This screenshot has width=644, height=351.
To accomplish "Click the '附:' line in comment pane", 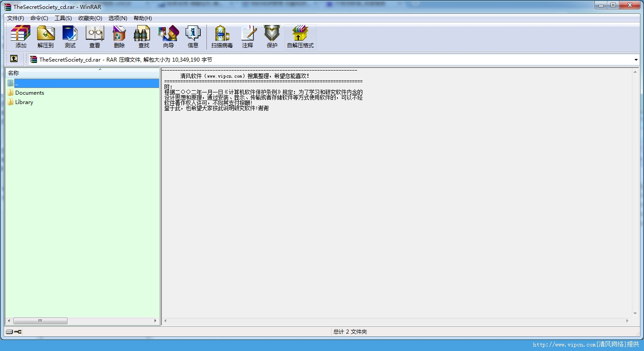I will (168, 87).
